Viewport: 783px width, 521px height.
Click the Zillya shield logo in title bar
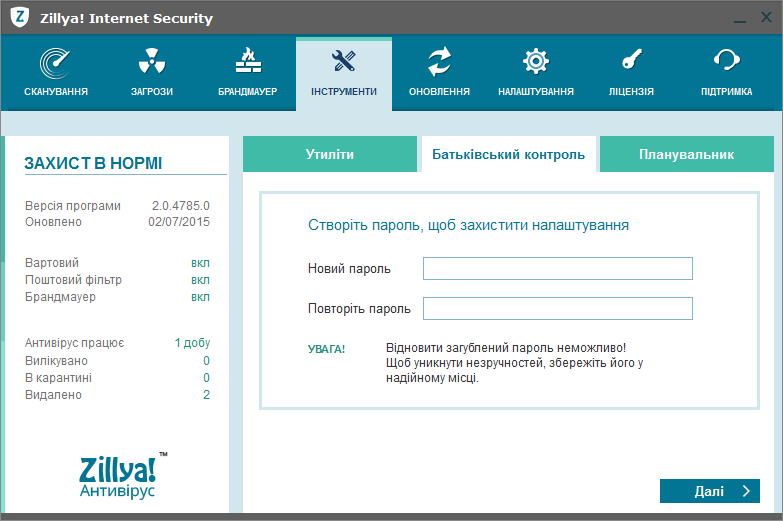click(x=20, y=18)
